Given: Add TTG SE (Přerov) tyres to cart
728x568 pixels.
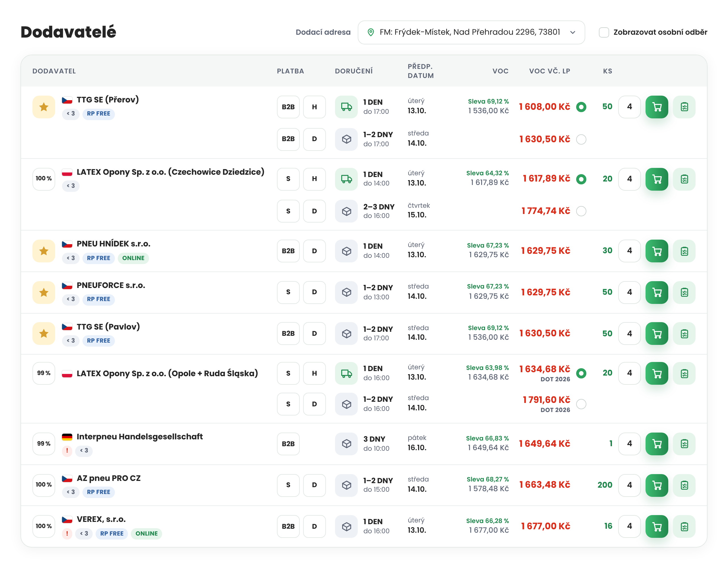Looking at the screenshot, I should tap(656, 107).
